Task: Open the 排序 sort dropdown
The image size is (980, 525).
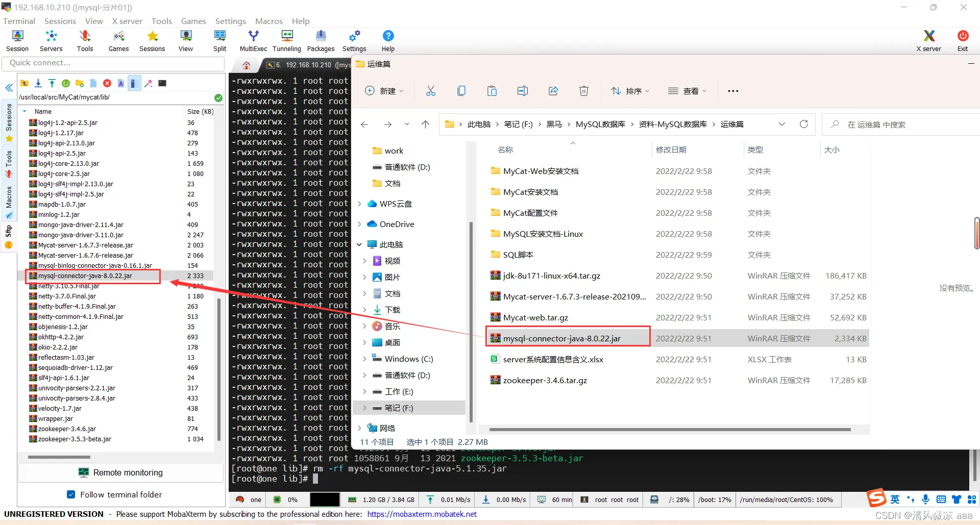Action: pos(630,91)
